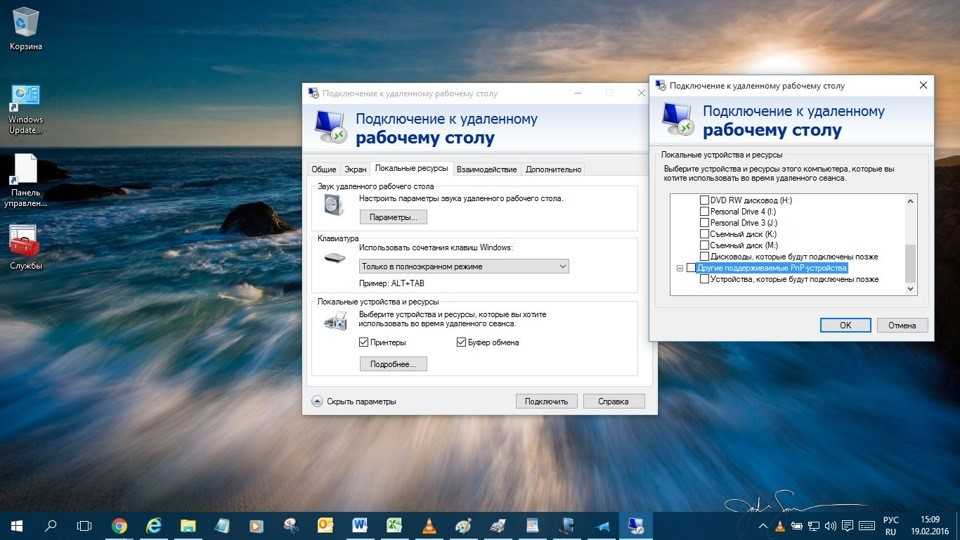Collapse the PnP devices tree node
Viewport: 960px width, 540px height.
(x=680, y=268)
